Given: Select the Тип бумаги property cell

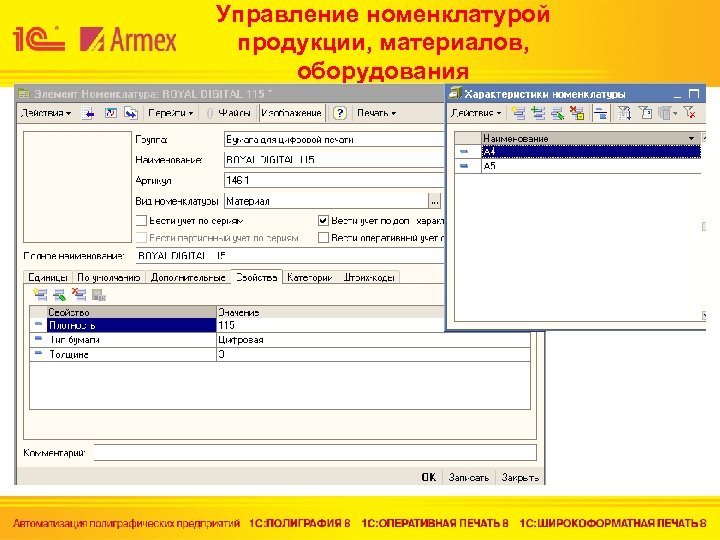Looking at the screenshot, I should 131,340.
